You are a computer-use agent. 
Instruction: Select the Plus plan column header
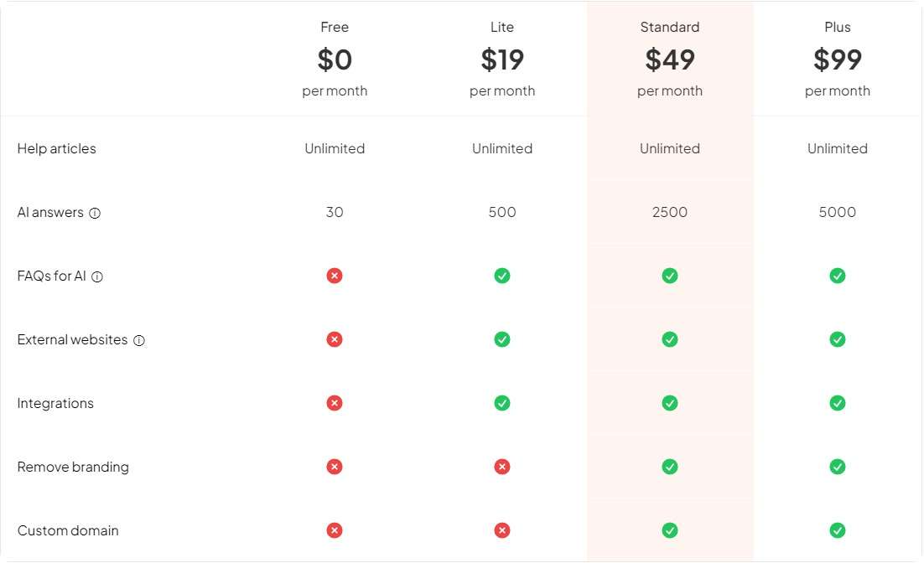tap(837, 27)
